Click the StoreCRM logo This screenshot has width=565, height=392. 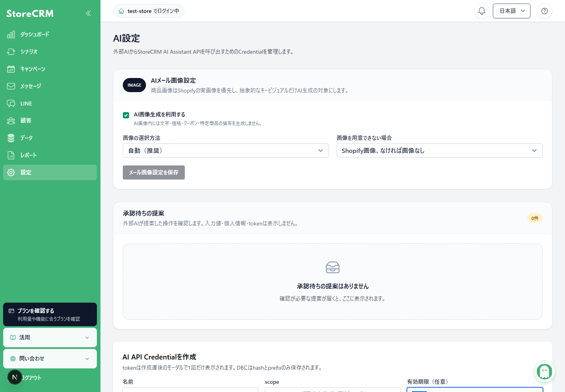point(30,13)
